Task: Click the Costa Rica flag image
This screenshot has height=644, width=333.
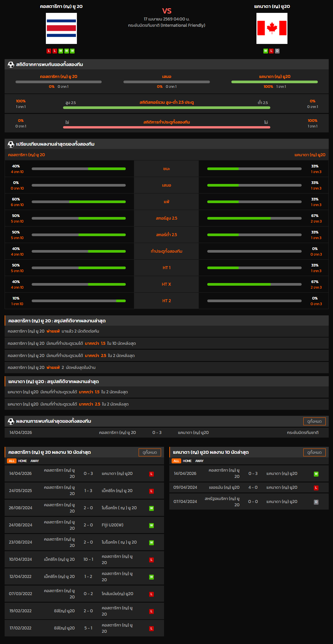Action: (x=61, y=28)
